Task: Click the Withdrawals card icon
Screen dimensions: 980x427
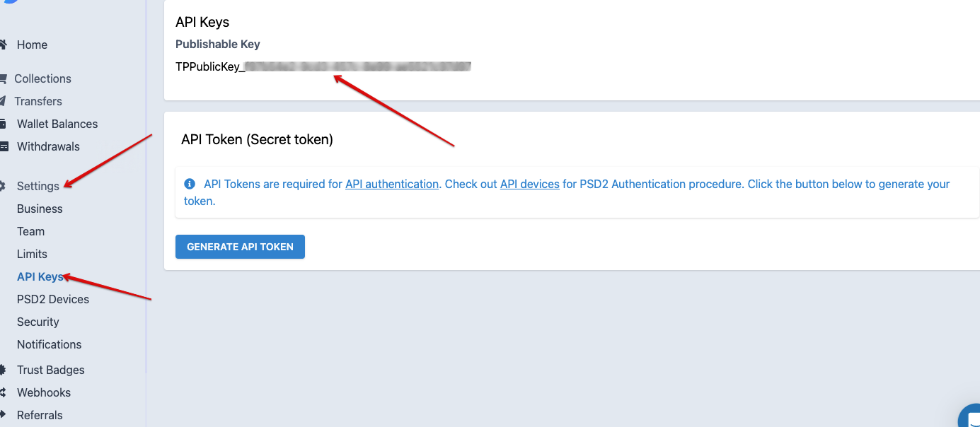Action: (x=4, y=146)
